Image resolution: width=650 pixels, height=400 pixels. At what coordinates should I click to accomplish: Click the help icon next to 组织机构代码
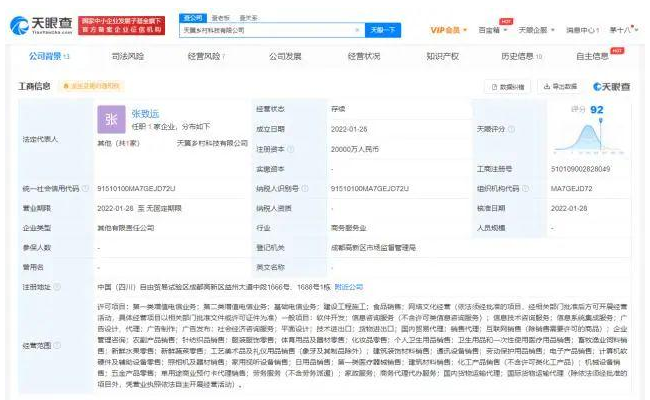pos(525,189)
